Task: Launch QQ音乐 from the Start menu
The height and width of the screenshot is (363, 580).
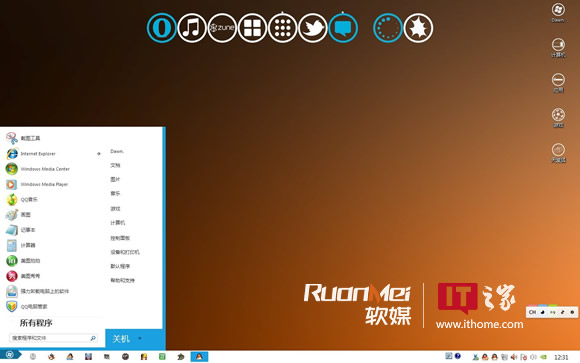Action: click(22, 199)
